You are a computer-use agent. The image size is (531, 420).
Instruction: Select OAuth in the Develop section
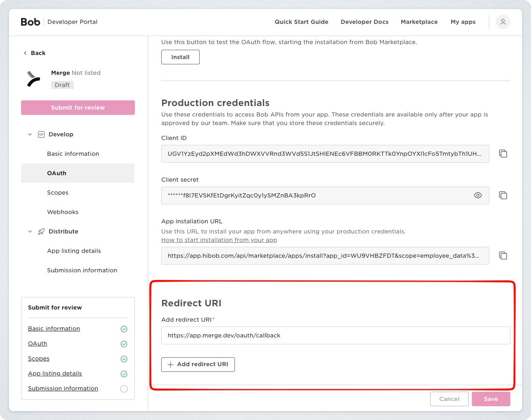(78, 173)
